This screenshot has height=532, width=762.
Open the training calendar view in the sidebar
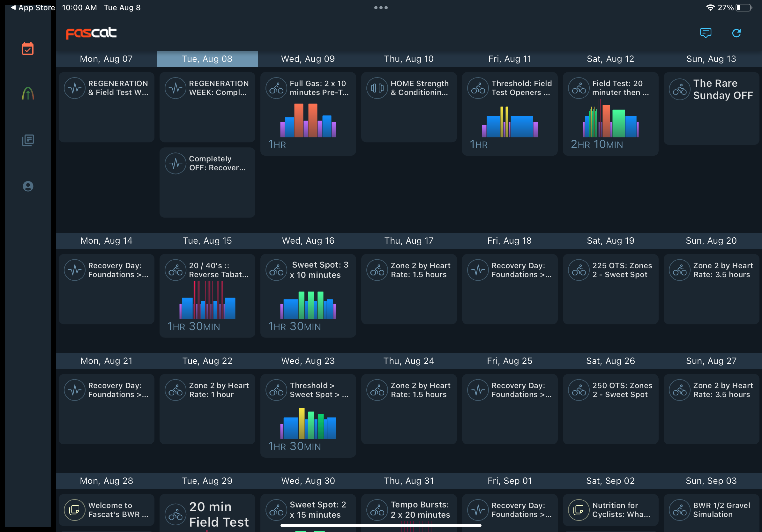tap(28, 49)
